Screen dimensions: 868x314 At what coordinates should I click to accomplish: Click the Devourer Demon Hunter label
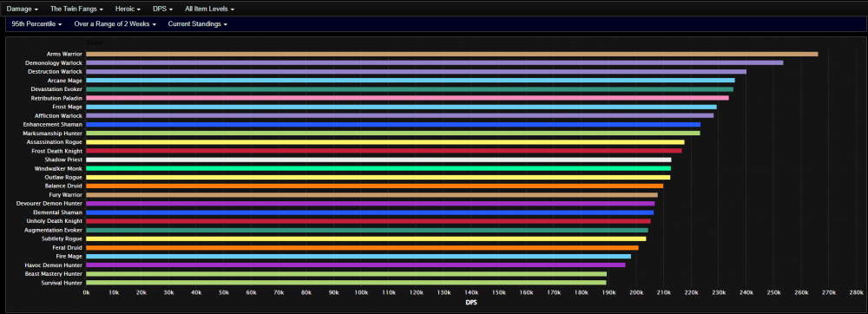(x=49, y=204)
